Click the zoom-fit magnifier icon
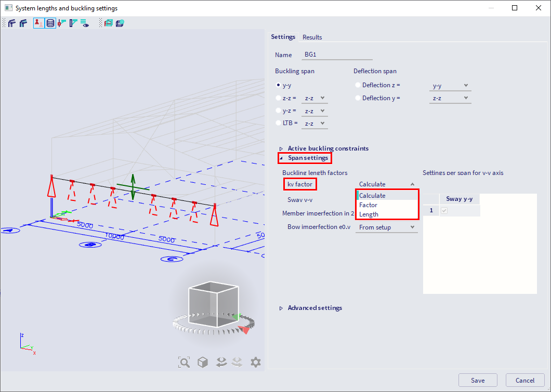 tap(184, 362)
